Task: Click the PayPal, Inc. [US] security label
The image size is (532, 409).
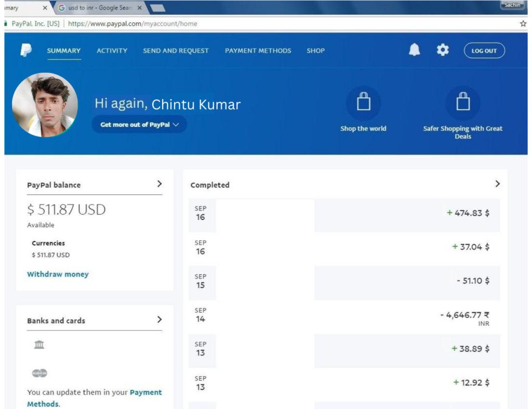Action: [x=35, y=23]
